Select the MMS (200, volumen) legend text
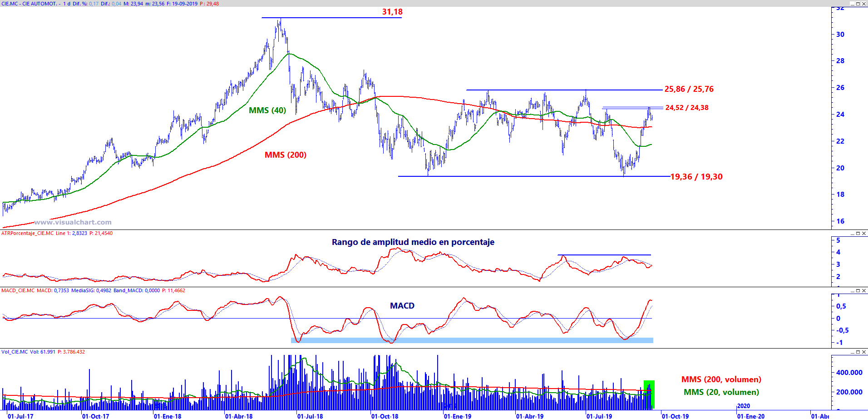The width and height of the screenshot is (868, 419). tap(721, 379)
